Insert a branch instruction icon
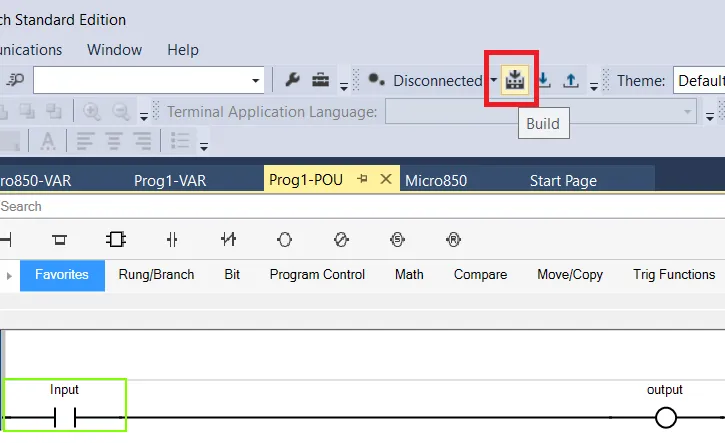The height and width of the screenshot is (443, 725). 59,240
